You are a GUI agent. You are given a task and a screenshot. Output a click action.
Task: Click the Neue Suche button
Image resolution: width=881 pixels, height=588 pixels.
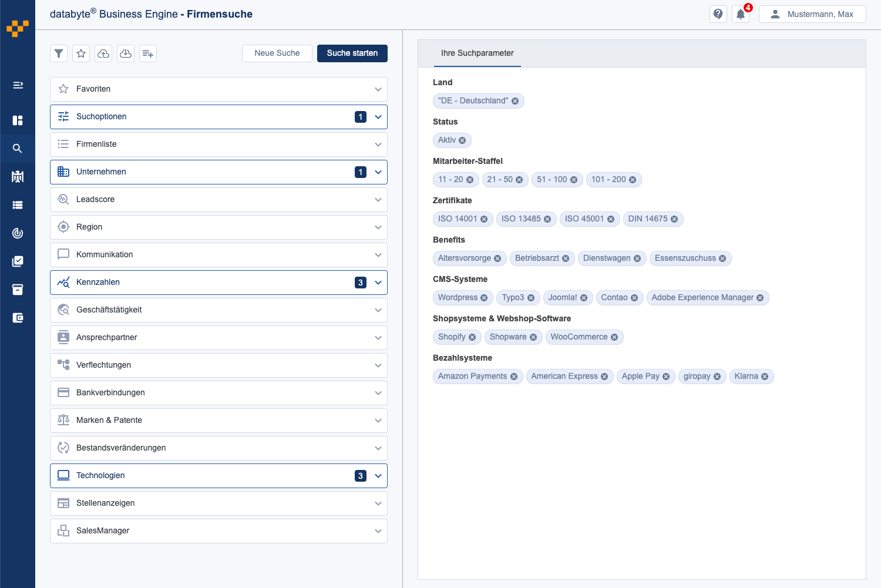click(277, 53)
